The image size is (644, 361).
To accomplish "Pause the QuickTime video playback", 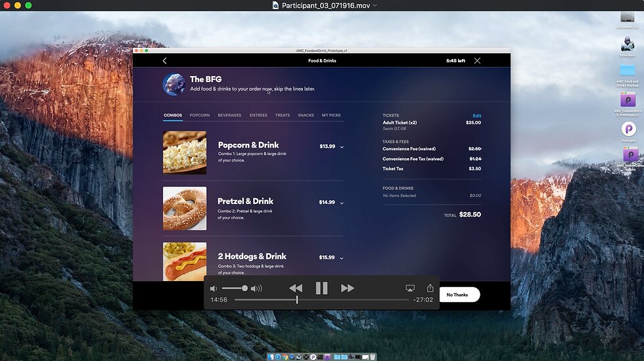I will (x=321, y=288).
